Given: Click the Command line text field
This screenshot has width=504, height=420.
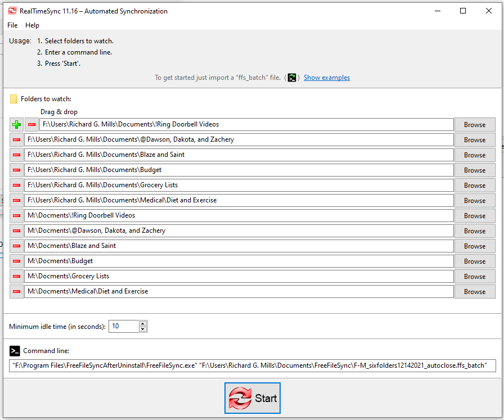Looking at the screenshot, I should pos(253,365).
